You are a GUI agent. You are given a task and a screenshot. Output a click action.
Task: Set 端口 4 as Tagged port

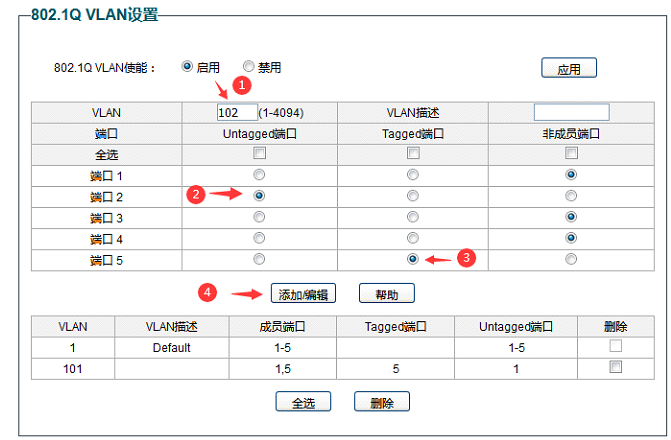click(x=413, y=237)
